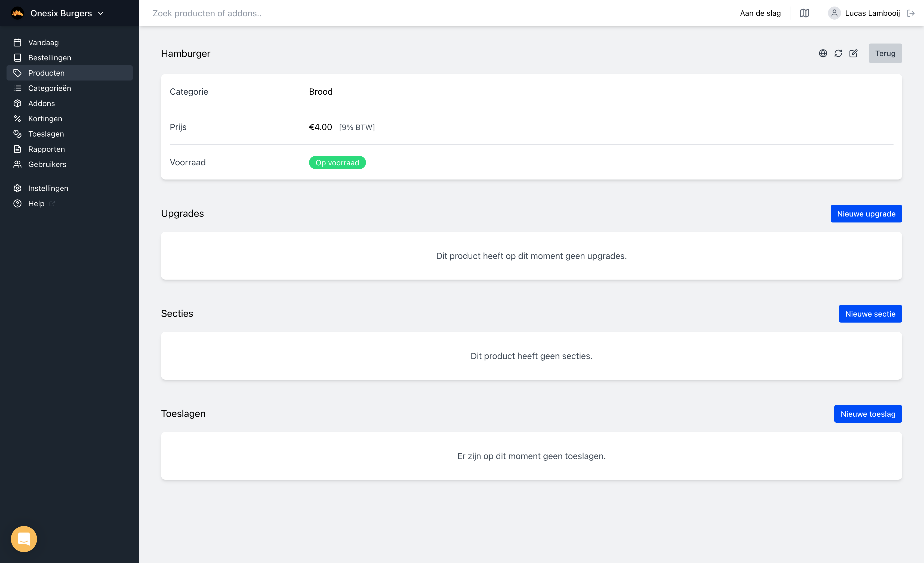Click the coins icon next to Toeslagen
Image resolution: width=924 pixels, height=563 pixels.
[x=17, y=134]
